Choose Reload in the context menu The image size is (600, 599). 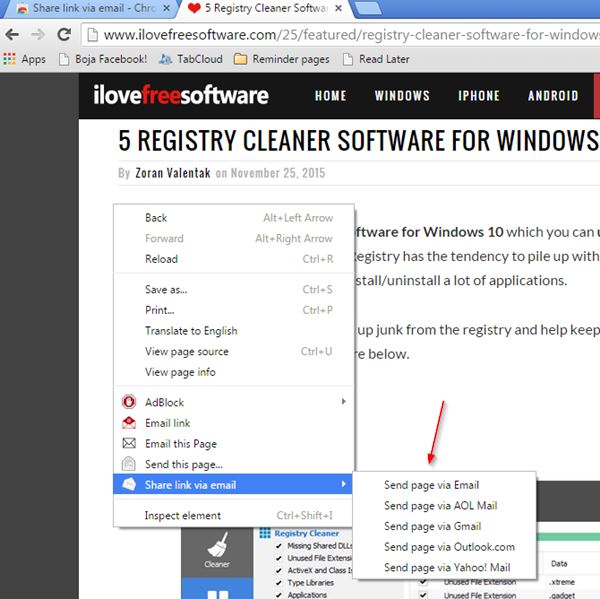point(233,259)
